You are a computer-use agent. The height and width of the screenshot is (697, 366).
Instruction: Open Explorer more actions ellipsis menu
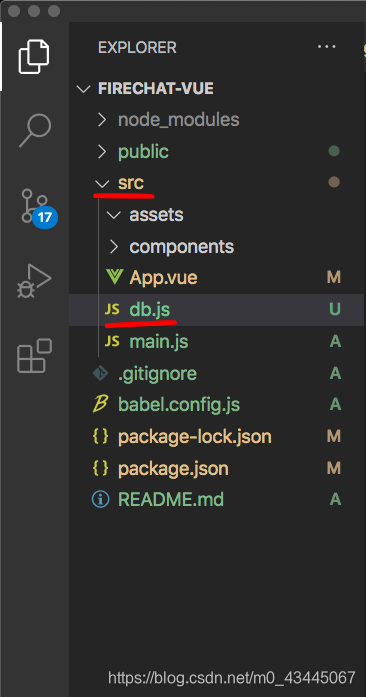pos(327,47)
